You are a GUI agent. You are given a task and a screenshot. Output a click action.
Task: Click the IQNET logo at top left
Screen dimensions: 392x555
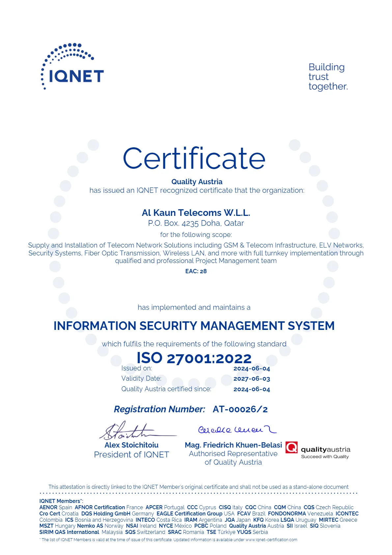(72, 68)
